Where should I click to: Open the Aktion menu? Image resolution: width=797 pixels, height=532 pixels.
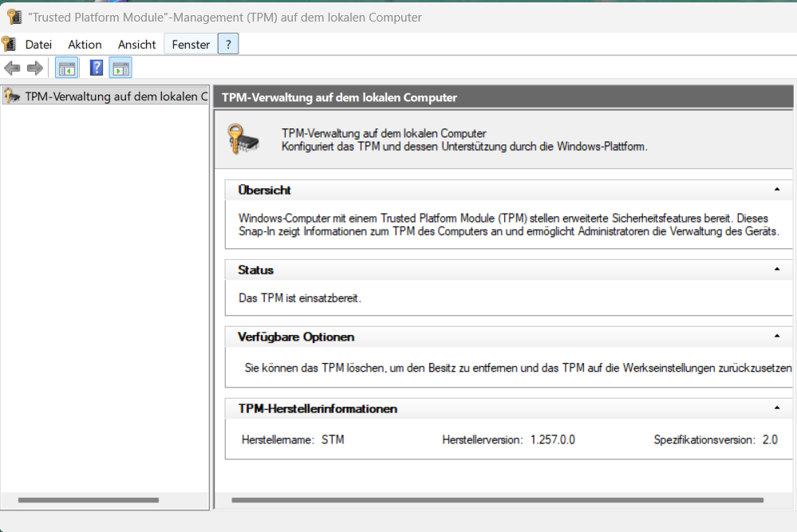(85, 45)
